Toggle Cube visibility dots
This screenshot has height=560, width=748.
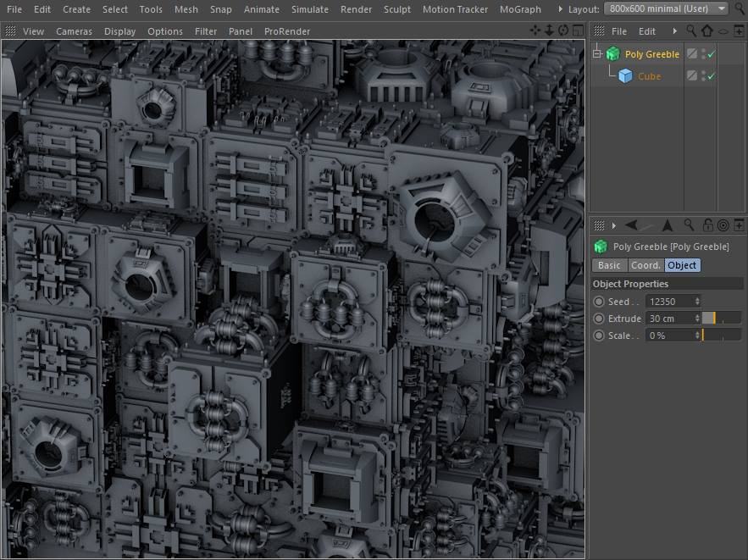[x=704, y=76]
